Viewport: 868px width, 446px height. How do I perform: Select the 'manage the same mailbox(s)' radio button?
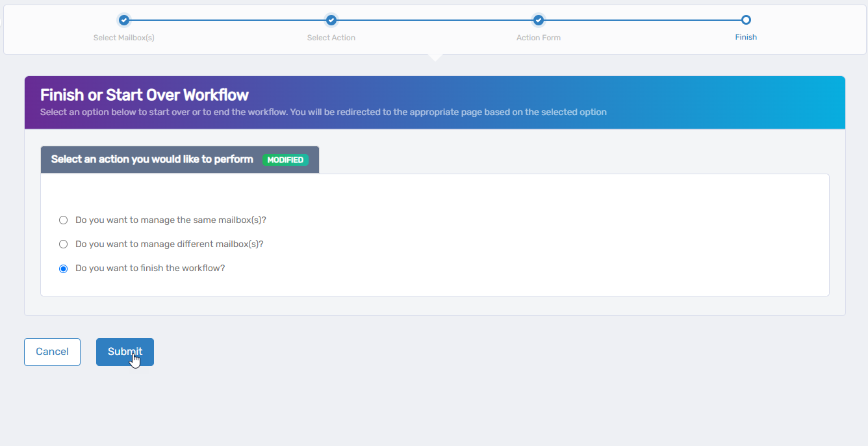tap(63, 220)
